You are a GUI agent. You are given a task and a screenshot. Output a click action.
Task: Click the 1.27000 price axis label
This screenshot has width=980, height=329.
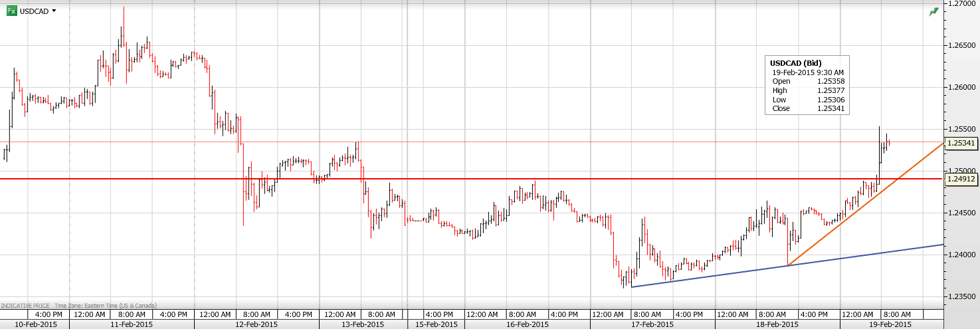(x=961, y=3)
